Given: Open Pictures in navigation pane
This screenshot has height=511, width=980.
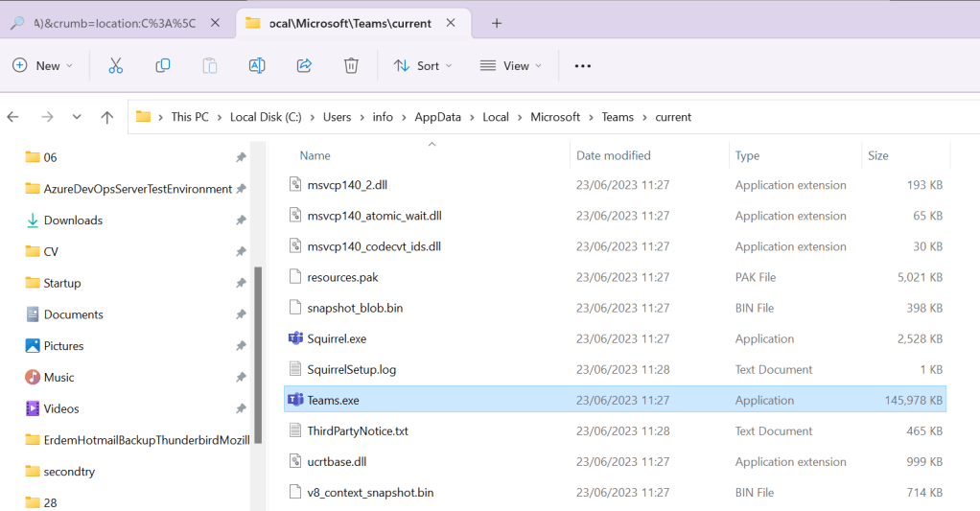Looking at the screenshot, I should click(63, 345).
